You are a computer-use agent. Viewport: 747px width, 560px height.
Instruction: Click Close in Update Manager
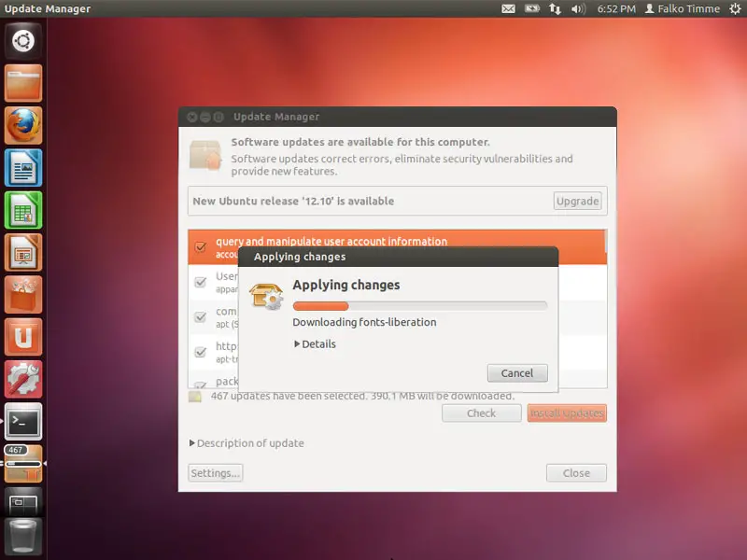pos(576,473)
